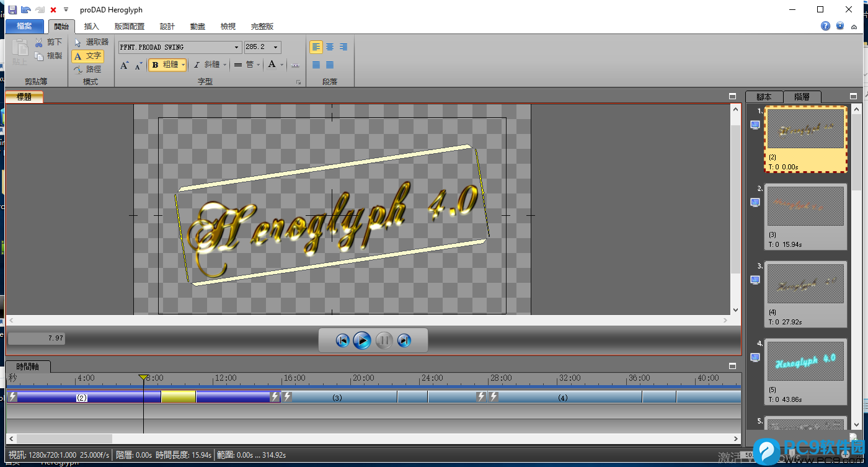Image resolution: width=868 pixels, height=467 pixels.
Task: Switch to the 腳本 panel tab
Action: tap(764, 97)
